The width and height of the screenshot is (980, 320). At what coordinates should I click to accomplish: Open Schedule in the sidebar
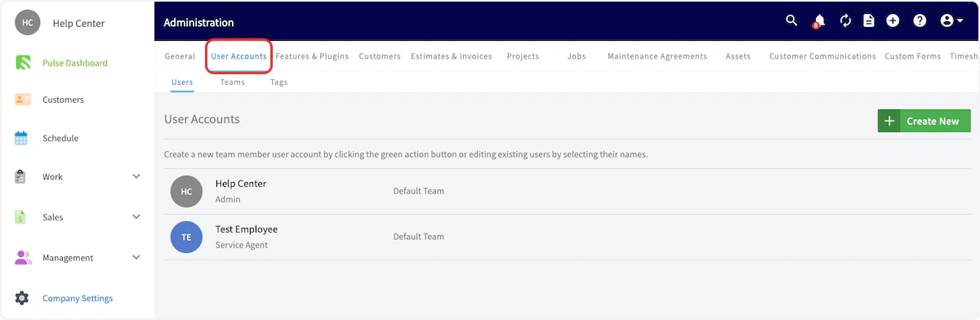point(60,138)
